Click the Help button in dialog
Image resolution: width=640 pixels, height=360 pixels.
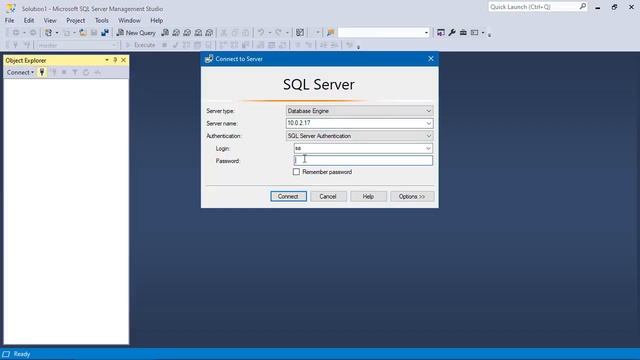click(x=368, y=196)
